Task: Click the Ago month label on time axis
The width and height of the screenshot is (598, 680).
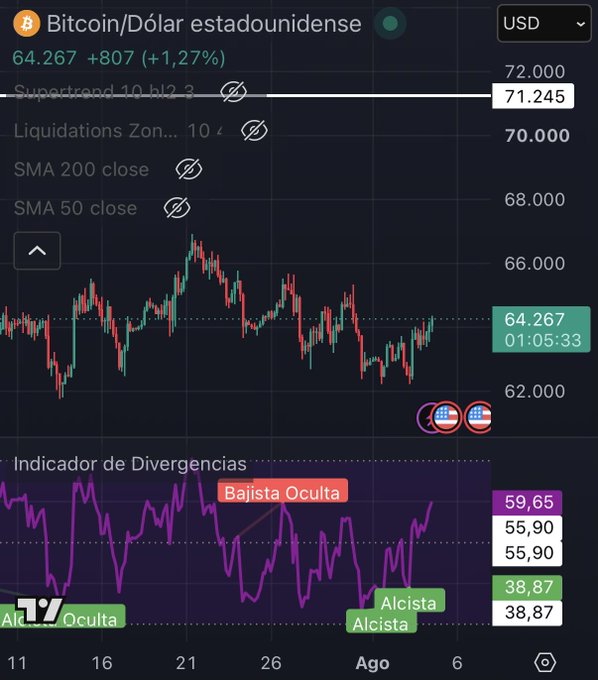Action: [x=373, y=663]
